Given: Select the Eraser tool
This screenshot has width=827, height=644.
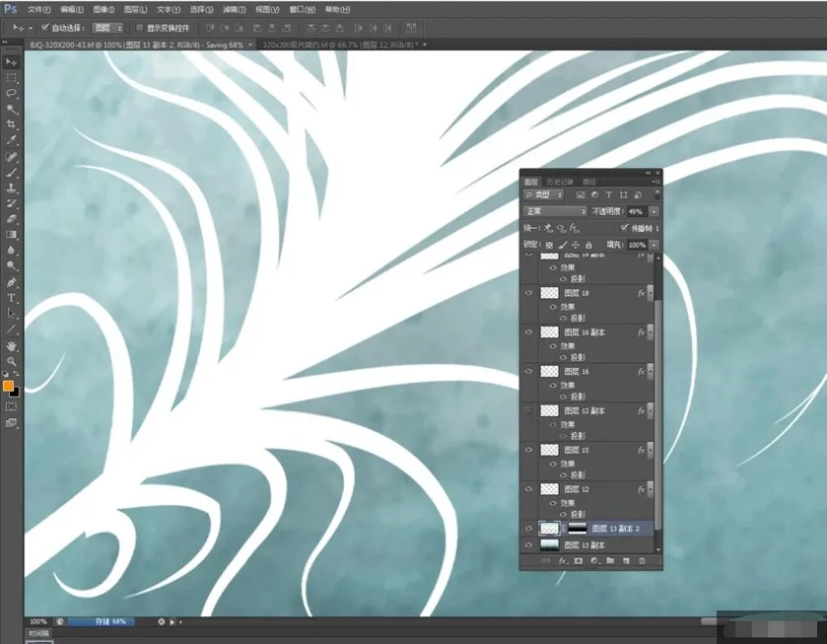Looking at the screenshot, I should click(x=11, y=219).
